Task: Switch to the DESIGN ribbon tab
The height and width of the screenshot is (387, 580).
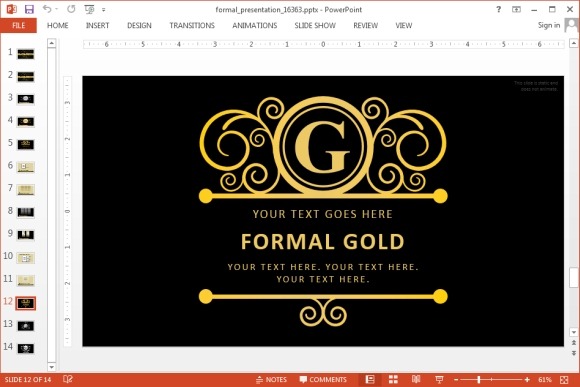Action: tap(139, 26)
